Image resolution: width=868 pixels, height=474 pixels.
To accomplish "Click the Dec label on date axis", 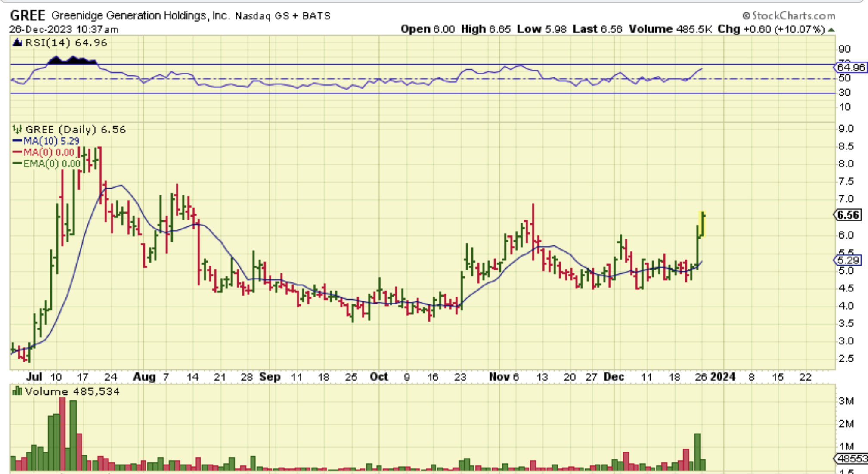I will point(614,377).
